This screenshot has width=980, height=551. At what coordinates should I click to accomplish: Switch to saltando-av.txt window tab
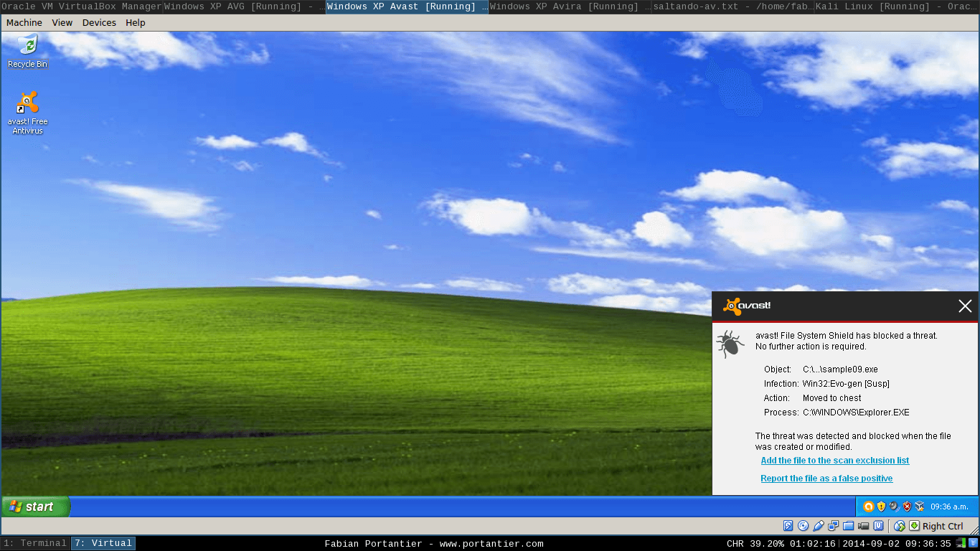click(733, 6)
